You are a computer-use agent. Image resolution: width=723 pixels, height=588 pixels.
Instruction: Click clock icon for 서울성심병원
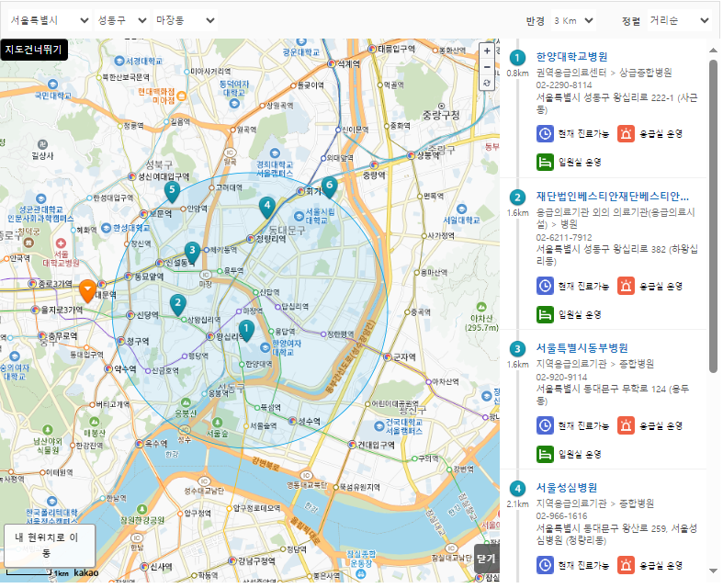point(545,565)
